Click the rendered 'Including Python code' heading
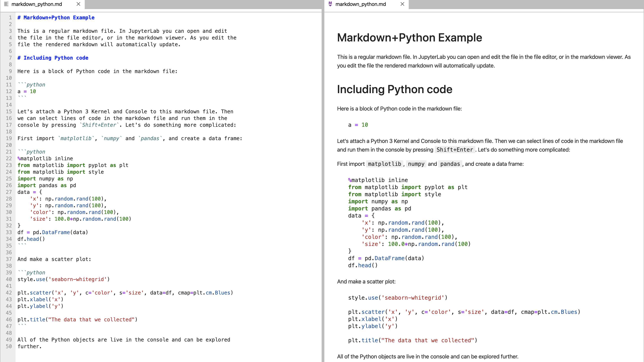The width and height of the screenshot is (644, 362). [395, 89]
